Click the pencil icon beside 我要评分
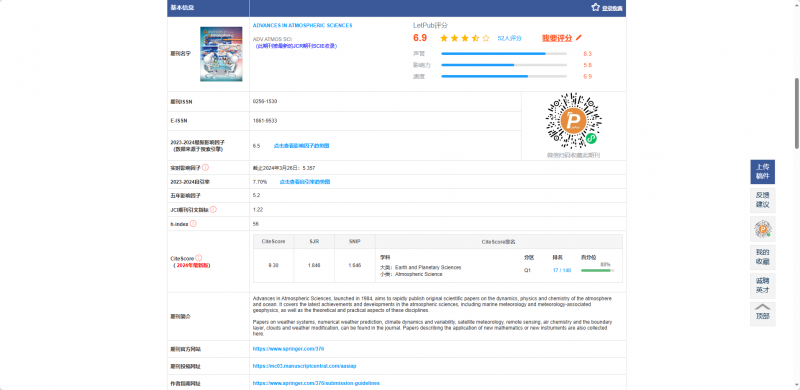 pos(579,38)
